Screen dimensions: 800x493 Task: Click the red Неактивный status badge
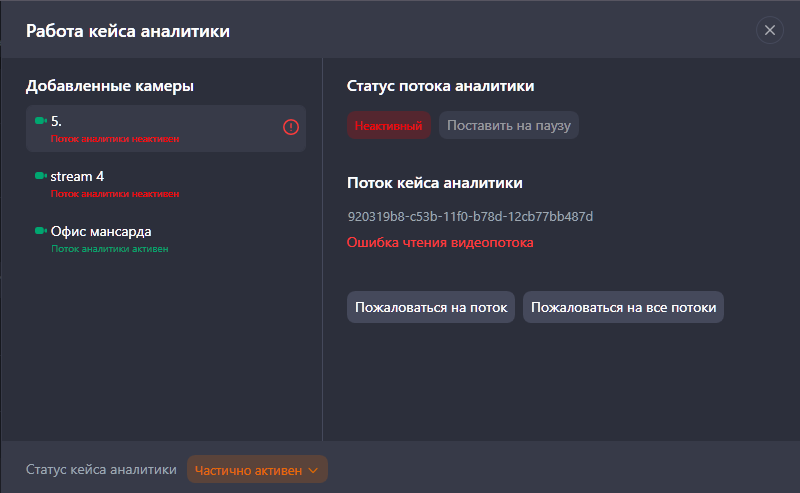pyautogui.click(x=389, y=126)
